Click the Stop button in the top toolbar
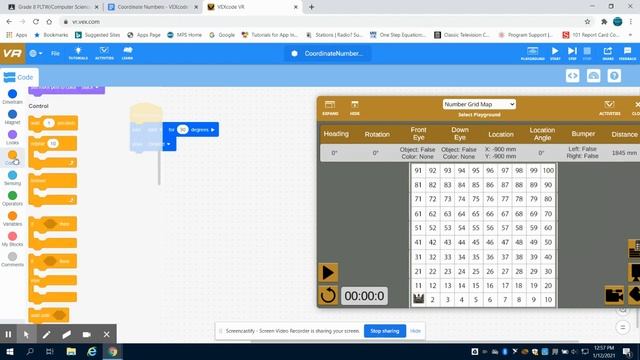This screenshot has width=640, height=360. pos(587,53)
